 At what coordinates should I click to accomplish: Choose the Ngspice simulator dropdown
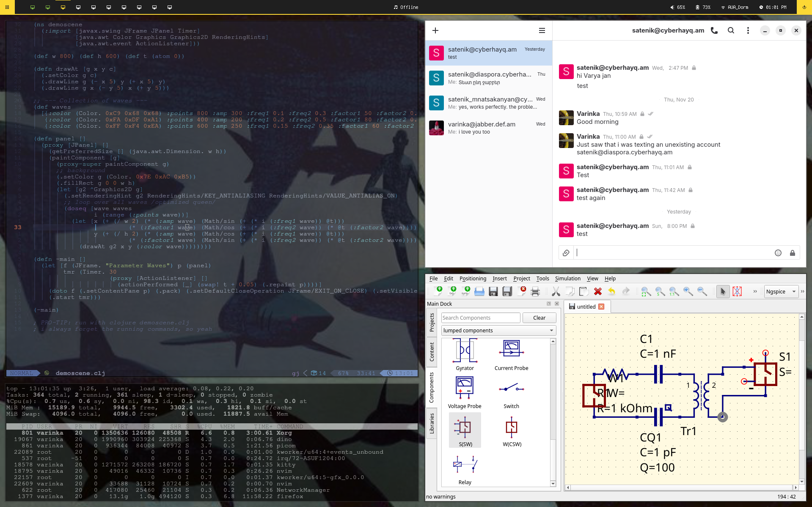coord(781,291)
